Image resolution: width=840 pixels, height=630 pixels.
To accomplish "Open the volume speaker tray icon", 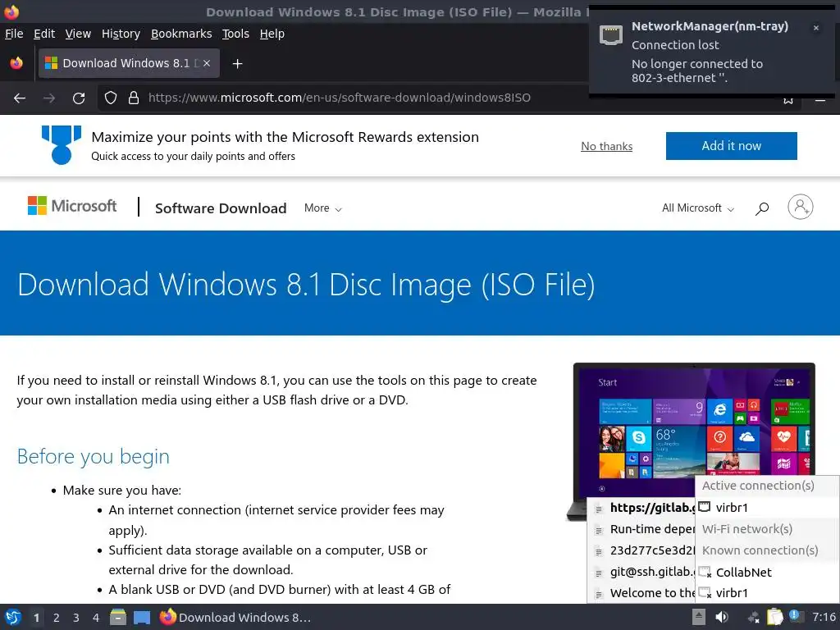I will pos(722,617).
